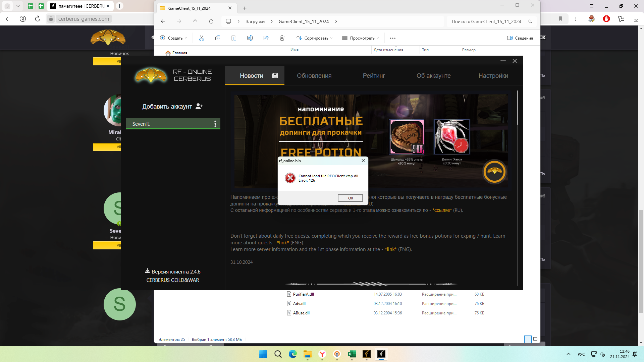Toggle the Сведения details pane
The image size is (644, 362).
(520, 38)
